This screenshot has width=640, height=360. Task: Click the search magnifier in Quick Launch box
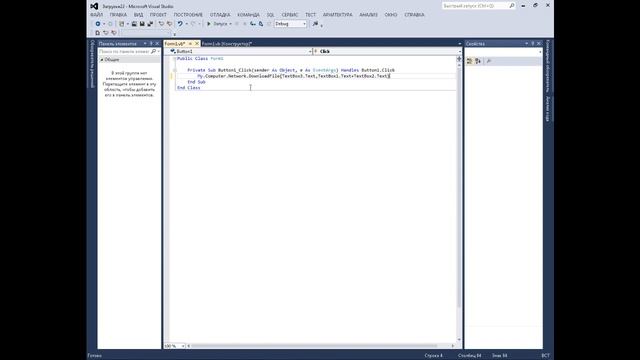(512, 6)
